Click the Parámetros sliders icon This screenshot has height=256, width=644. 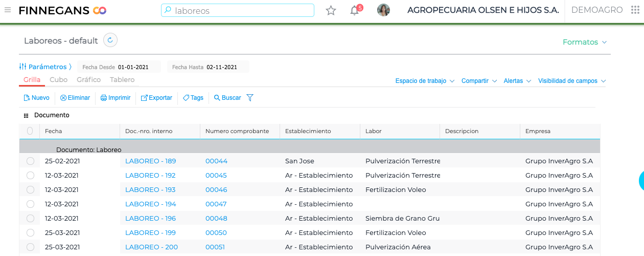click(22, 67)
